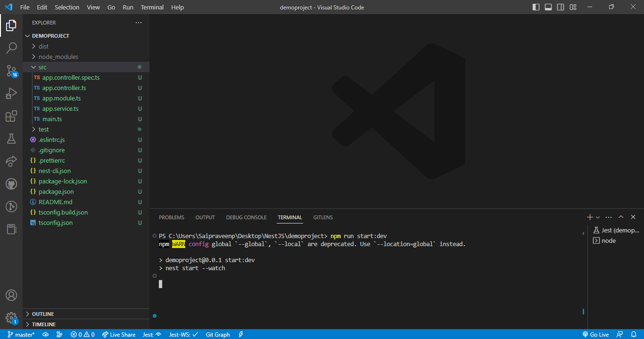Toggle primary side bar layout button

(536, 7)
